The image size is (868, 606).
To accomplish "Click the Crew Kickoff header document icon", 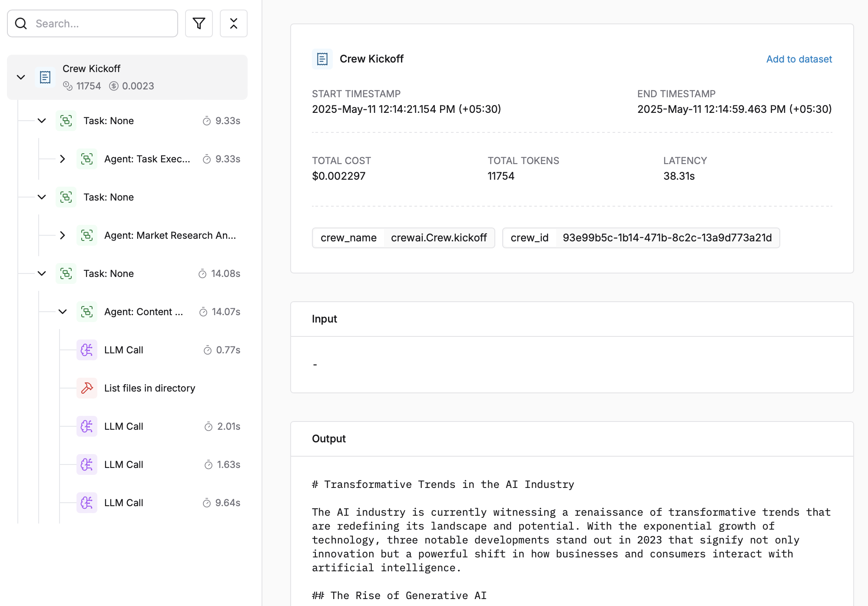I will click(x=322, y=59).
